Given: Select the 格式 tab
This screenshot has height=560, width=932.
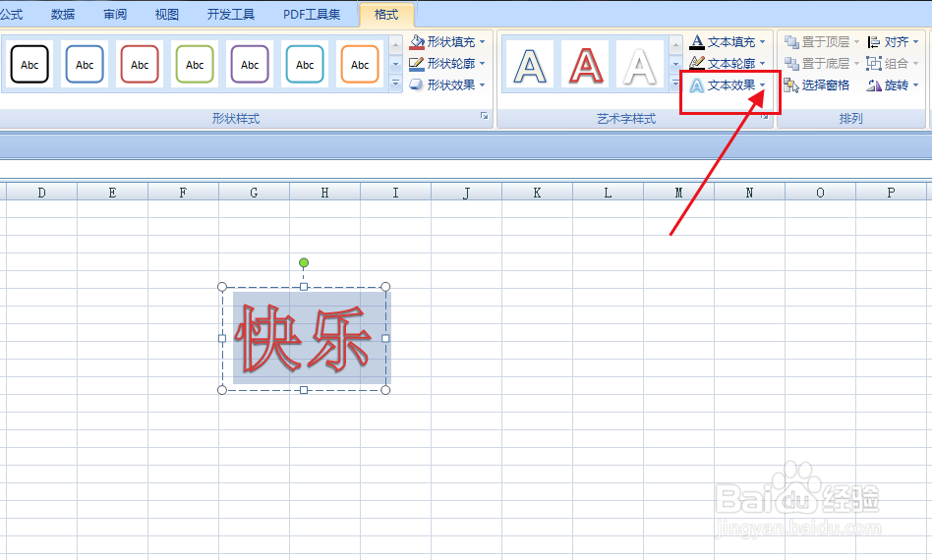Looking at the screenshot, I should (x=386, y=15).
